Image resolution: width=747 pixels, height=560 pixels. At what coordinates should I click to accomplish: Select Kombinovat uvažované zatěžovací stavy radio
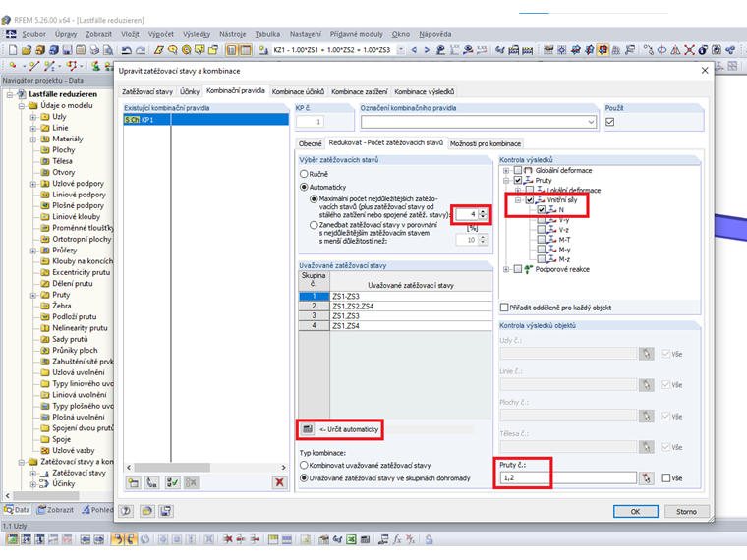click(x=304, y=466)
